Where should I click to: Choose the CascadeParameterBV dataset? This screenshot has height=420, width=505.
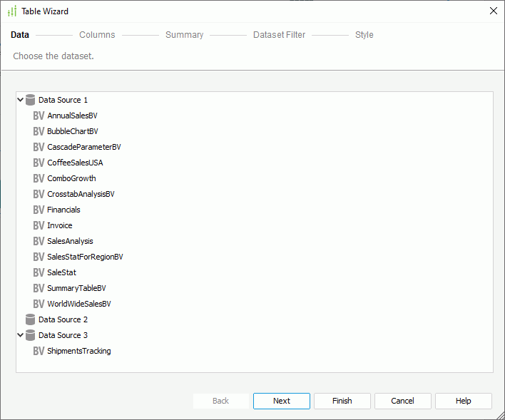coord(84,147)
